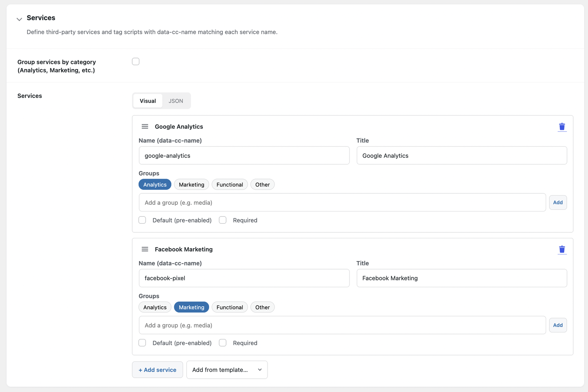The height and width of the screenshot is (392, 588).
Task: Focus Add a group field in Facebook Marketing
Action: tap(342, 325)
